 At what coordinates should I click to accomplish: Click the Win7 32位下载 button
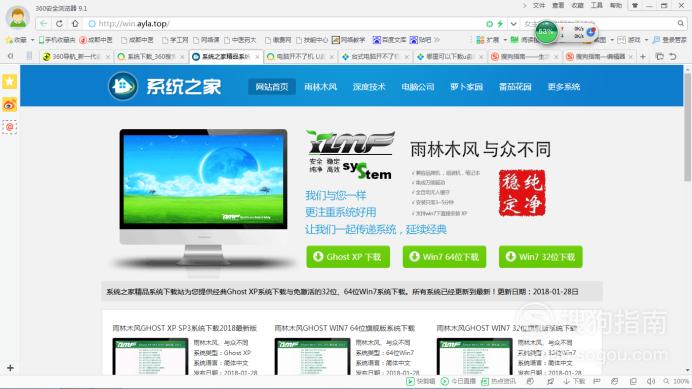[541, 257]
